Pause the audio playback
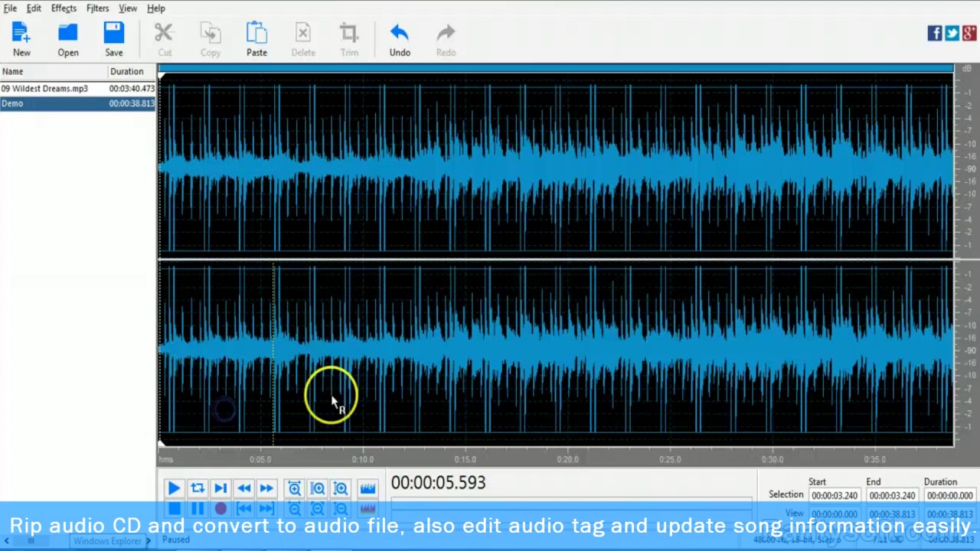This screenshot has height=551, width=980. 198,508
